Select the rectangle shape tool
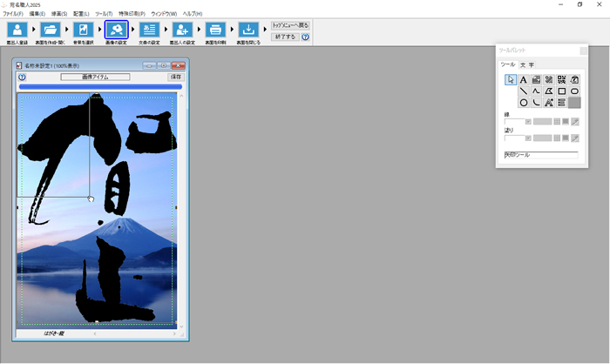This screenshot has width=610, height=364. coord(562,91)
